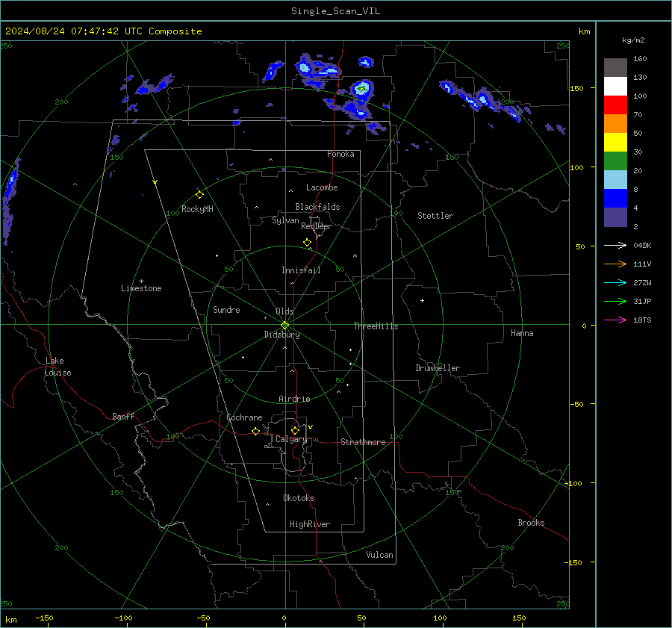672x628 pixels.
Task: Click the yellow diamond marker near Cochrane
Action: (x=255, y=431)
